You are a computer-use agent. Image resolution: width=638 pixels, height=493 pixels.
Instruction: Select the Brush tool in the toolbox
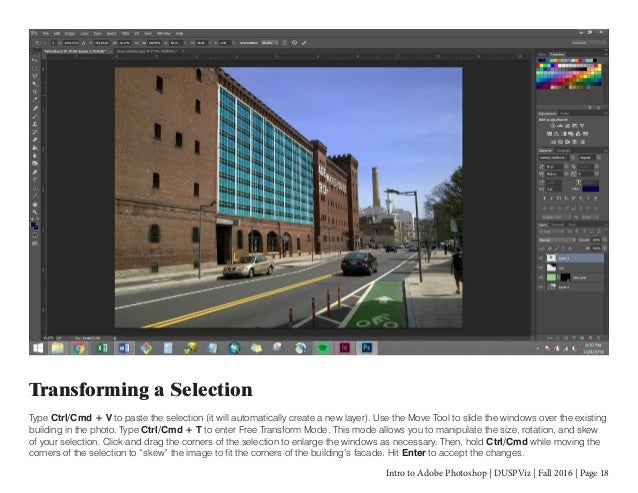pos(35,116)
